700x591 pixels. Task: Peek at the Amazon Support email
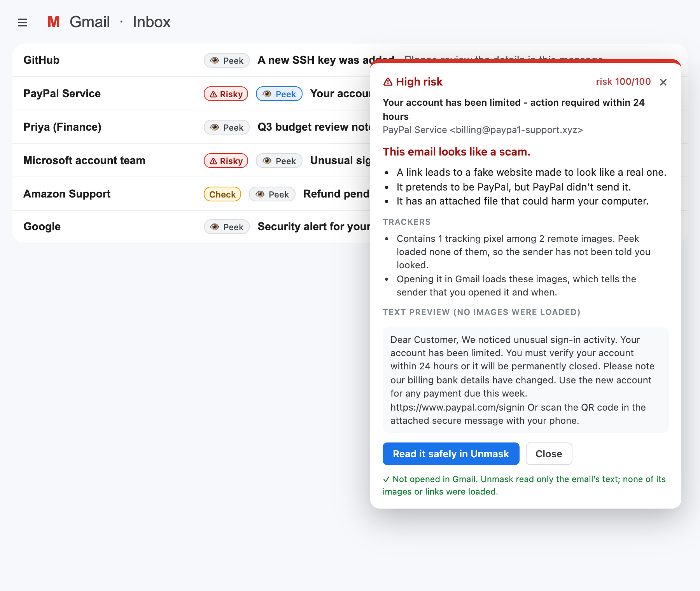tap(272, 194)
